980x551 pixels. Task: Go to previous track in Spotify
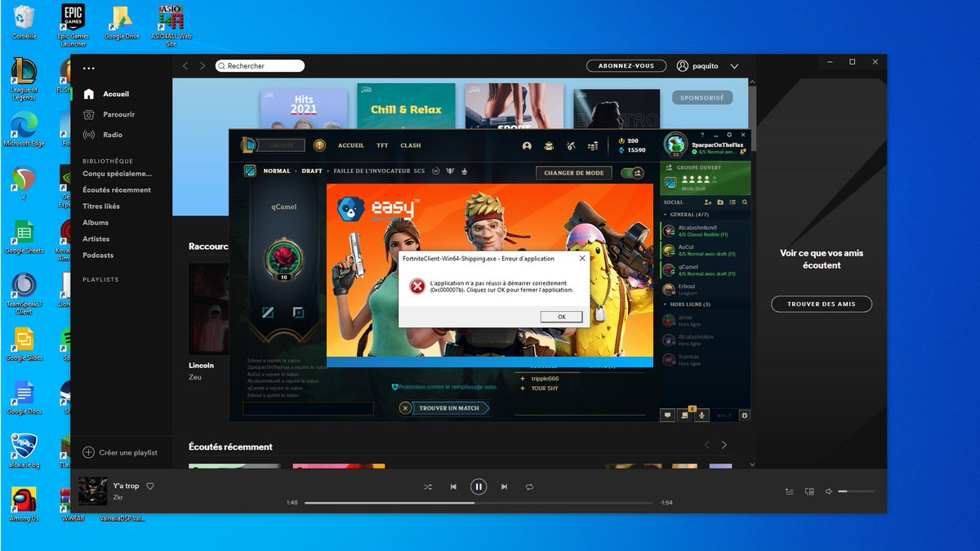453,487
